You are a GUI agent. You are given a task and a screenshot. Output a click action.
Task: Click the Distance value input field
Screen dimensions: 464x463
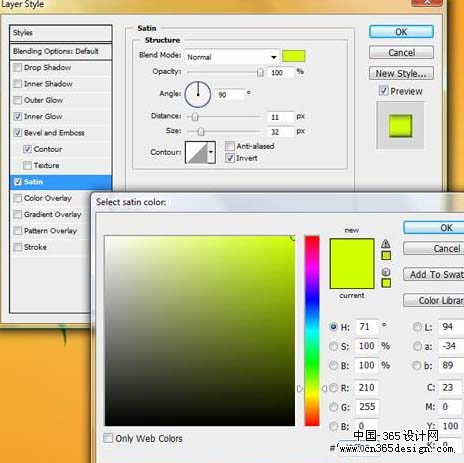[x=280, y=117]
